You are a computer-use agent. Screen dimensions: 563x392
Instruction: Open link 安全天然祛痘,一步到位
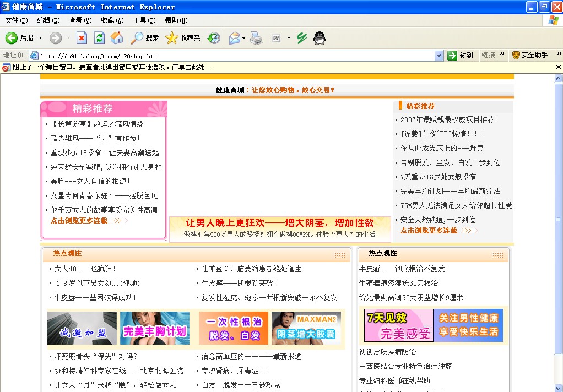coord(438,220)
